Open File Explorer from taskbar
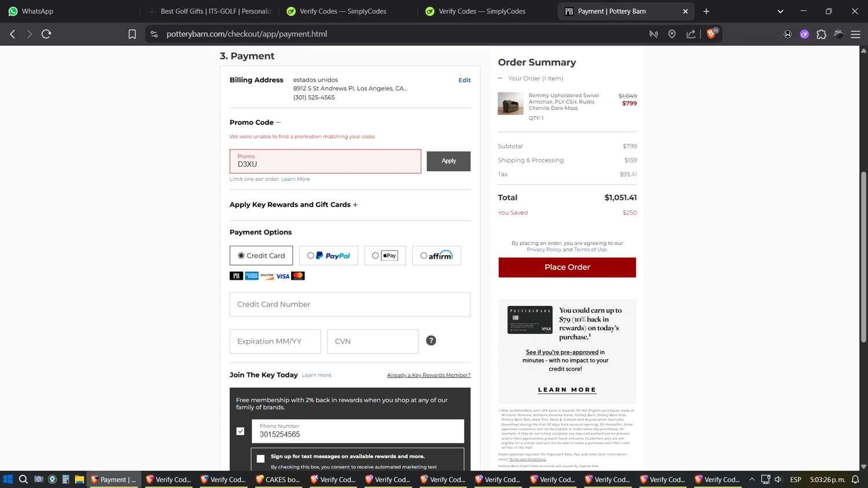 (x=79, y=479)
